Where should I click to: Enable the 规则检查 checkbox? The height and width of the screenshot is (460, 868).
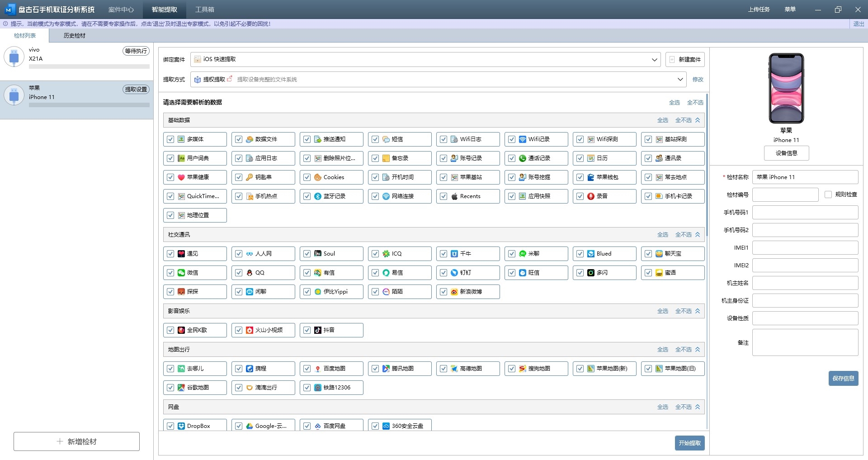[x=828, y=194]
